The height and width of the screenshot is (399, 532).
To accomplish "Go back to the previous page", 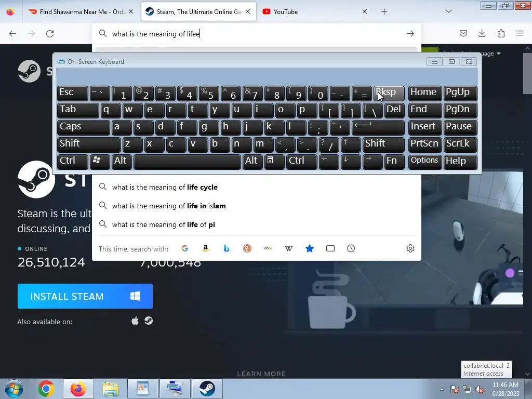I will [x=12, y=34].
